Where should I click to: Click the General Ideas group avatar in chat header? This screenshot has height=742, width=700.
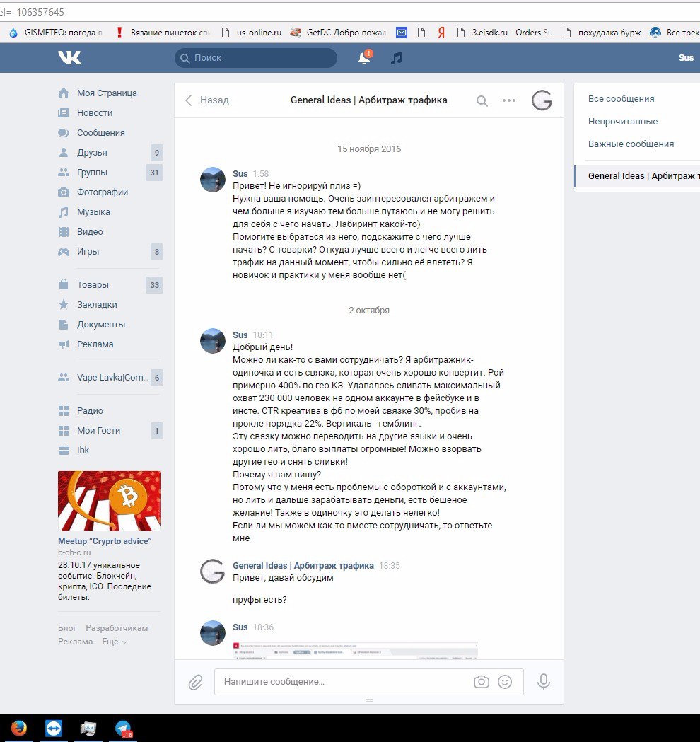[x=542, y=100]
